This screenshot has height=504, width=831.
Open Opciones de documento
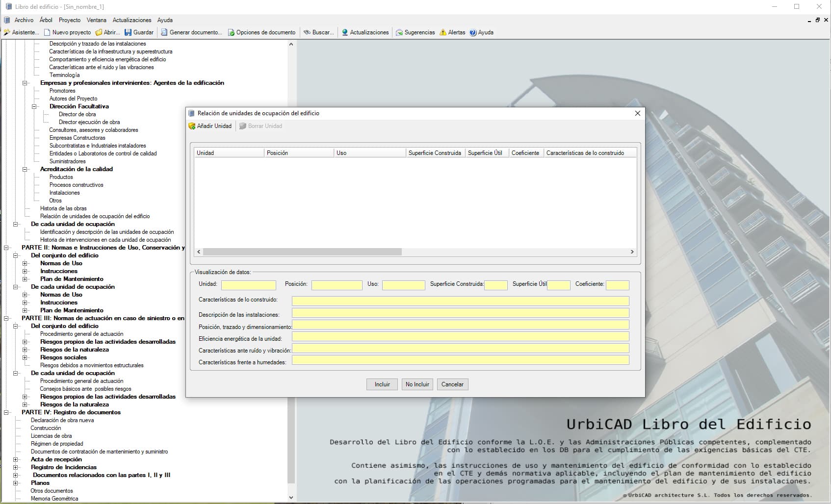pos(261,32)
